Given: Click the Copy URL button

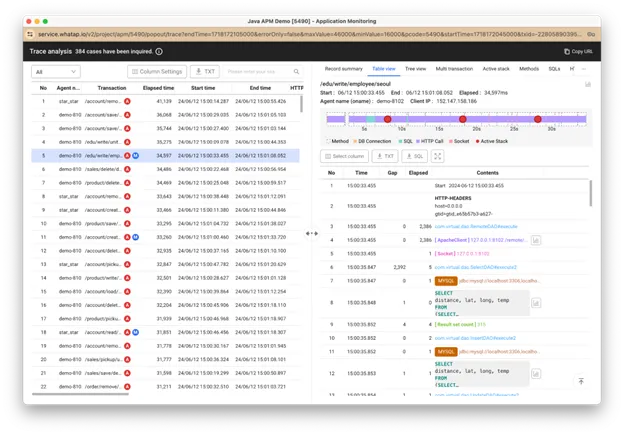Looking at the screenshot, I should [x=578, y=51].
